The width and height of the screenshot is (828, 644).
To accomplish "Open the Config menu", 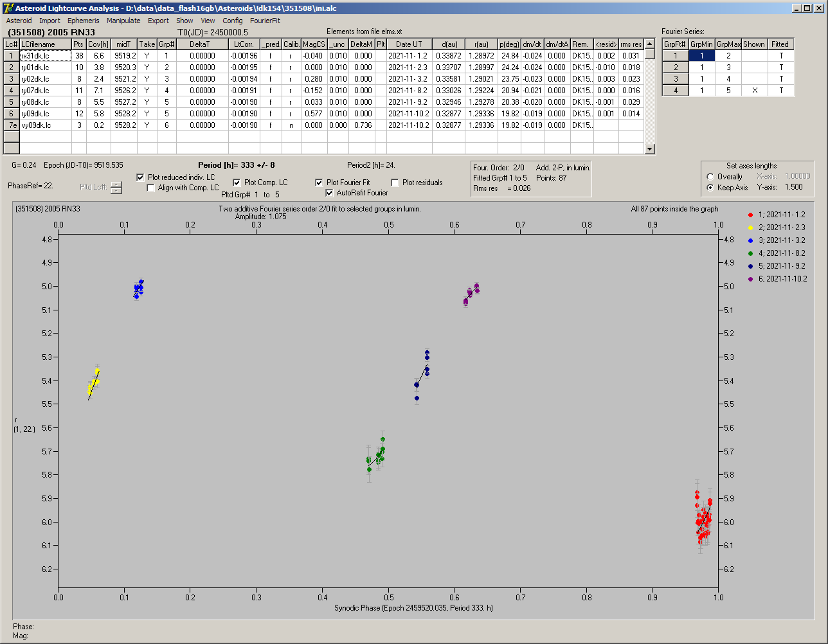I will (x=233, y=21).
